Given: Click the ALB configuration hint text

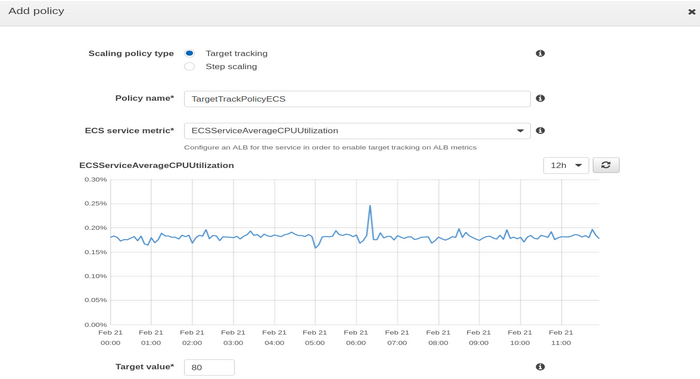Looking at the screenshot, I should pos(330,147).
